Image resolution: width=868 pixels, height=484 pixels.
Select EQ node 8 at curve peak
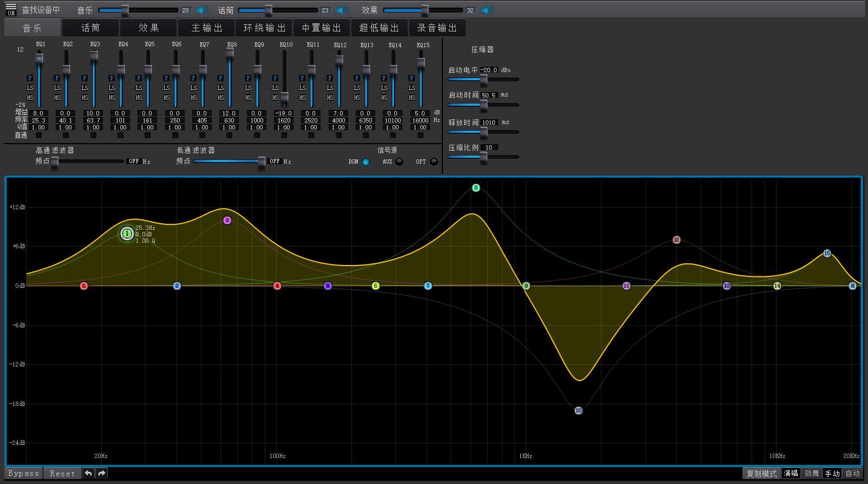point(476,188)
